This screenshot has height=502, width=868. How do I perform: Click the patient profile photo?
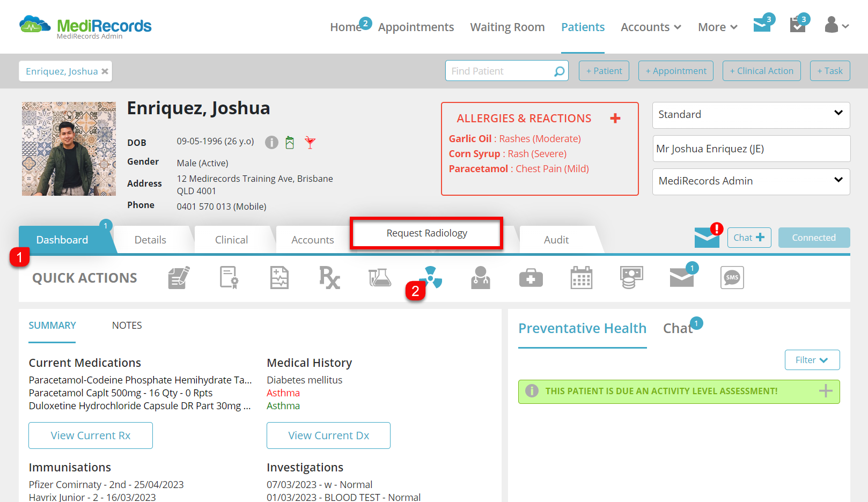point(69,149)
